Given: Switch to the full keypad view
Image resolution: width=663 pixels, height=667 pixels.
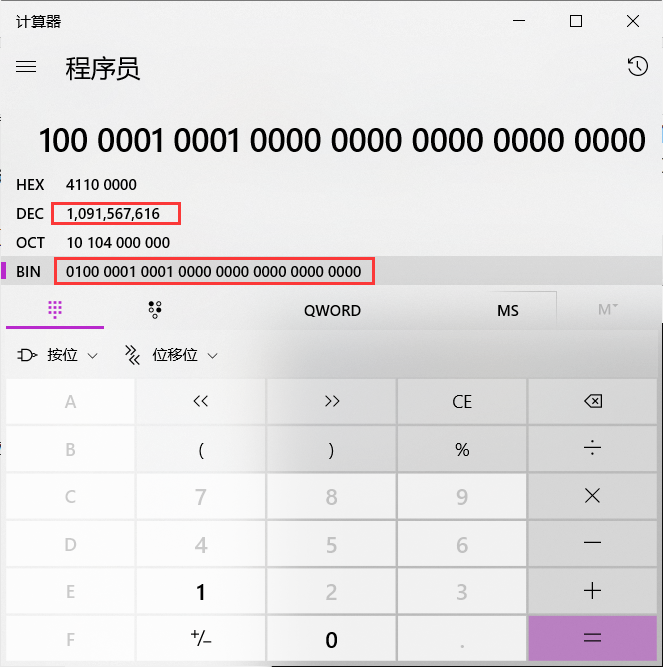Looking at the screenshot, I should [55, 309].
